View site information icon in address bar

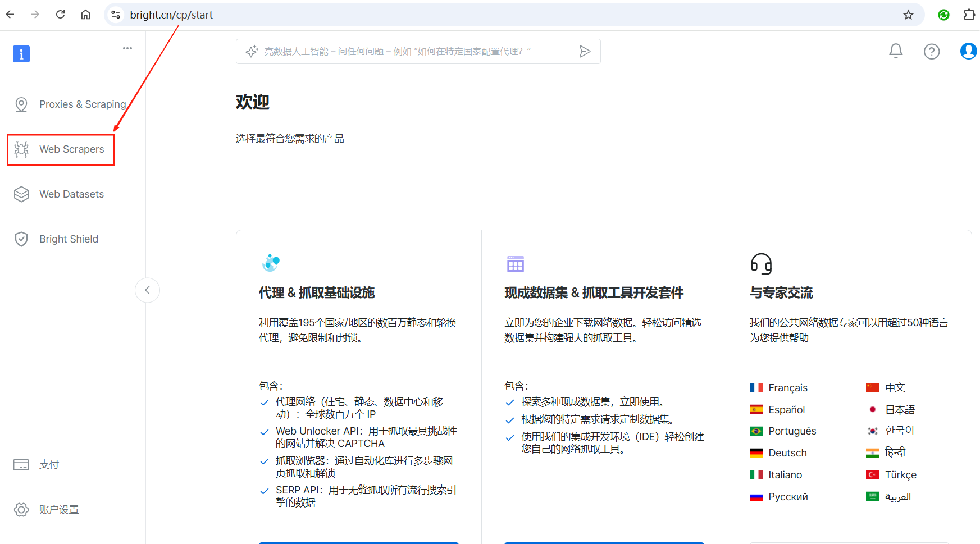[x=116, y=15]
